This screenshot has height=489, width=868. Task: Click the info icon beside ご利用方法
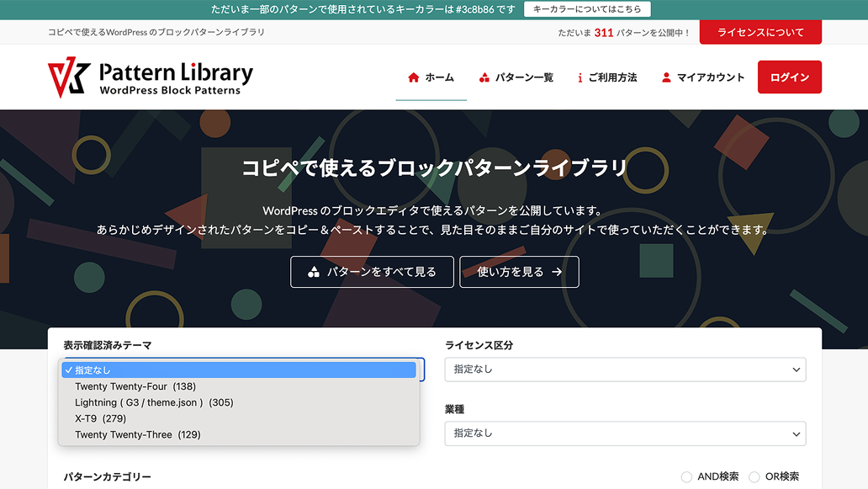pyautogui.click(x=580, y=77)
